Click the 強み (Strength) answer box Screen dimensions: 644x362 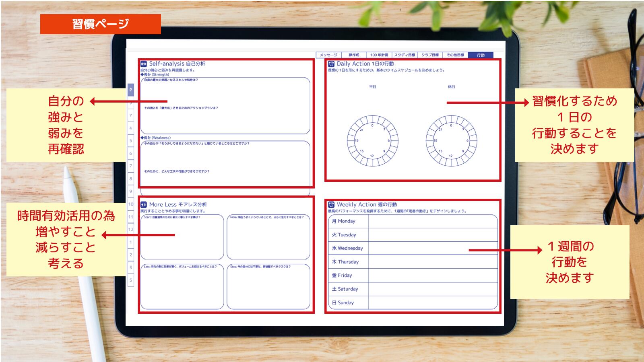tap(225, 105)
